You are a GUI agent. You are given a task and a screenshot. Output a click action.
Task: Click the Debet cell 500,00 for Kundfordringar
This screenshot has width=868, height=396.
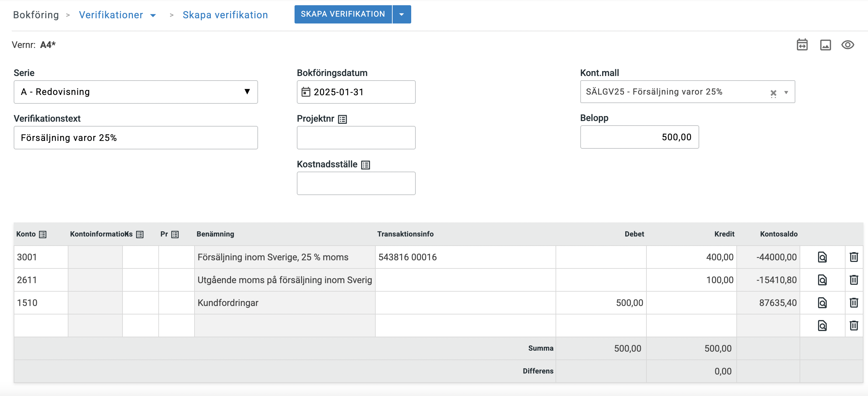tap(601, 303)
